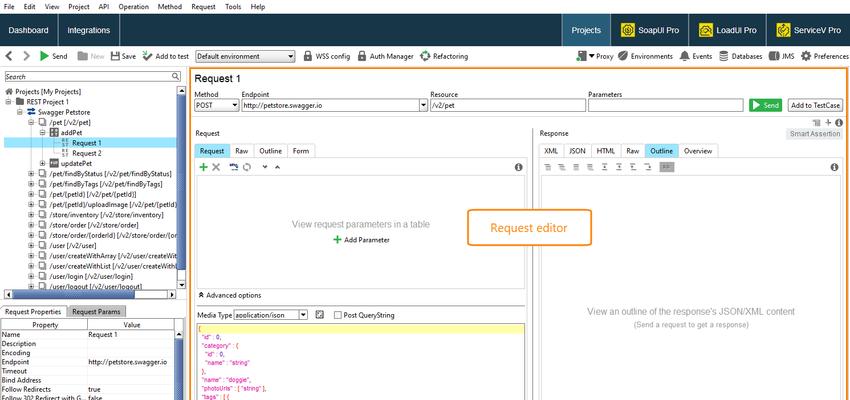This screenshot has width=850, height=400.
Task: Open the File menu
Action: click(9, 7)
